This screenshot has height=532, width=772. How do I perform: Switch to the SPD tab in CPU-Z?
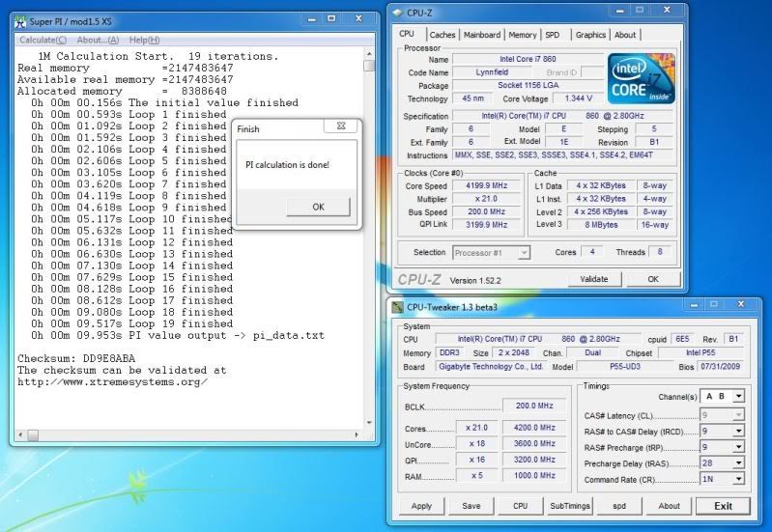[553, 35]
